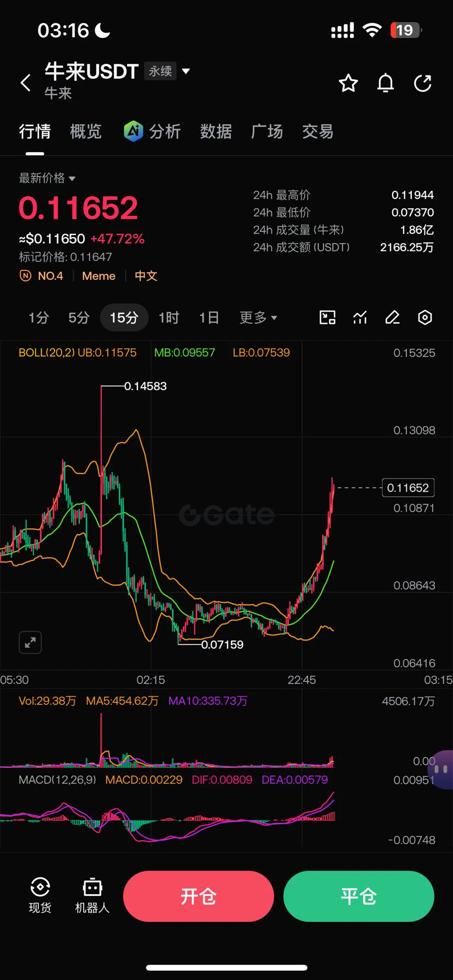
Task: Tap the +47.72% change percentage
Action: (118, 239)
